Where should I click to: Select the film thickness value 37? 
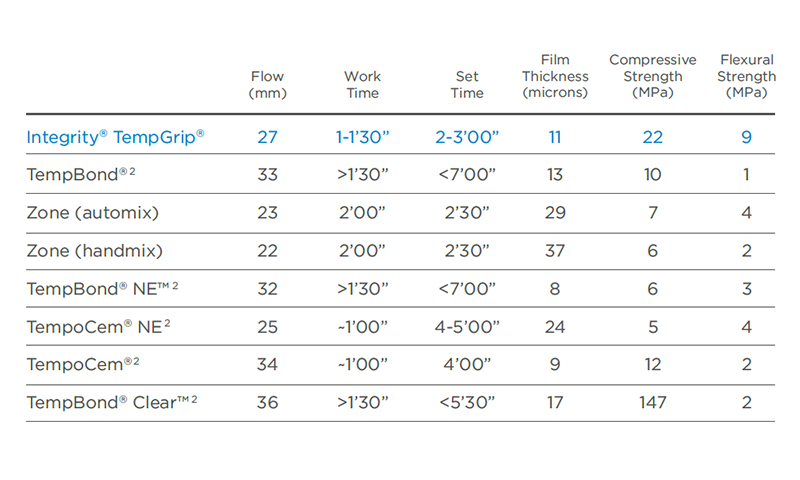click(x=554, y=251)
